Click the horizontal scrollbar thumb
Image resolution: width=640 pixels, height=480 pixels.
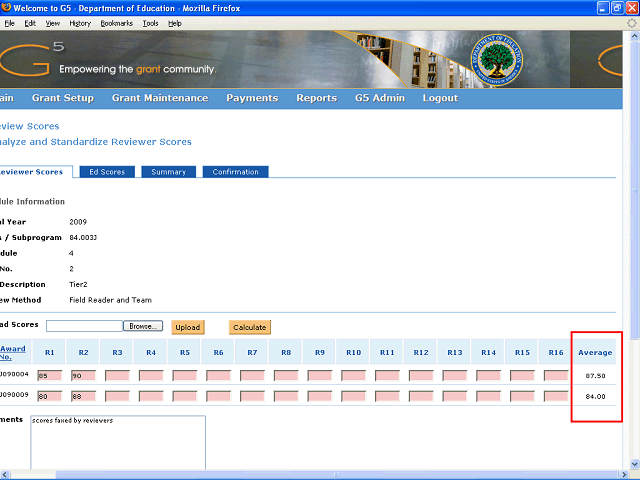click(336, 475)
